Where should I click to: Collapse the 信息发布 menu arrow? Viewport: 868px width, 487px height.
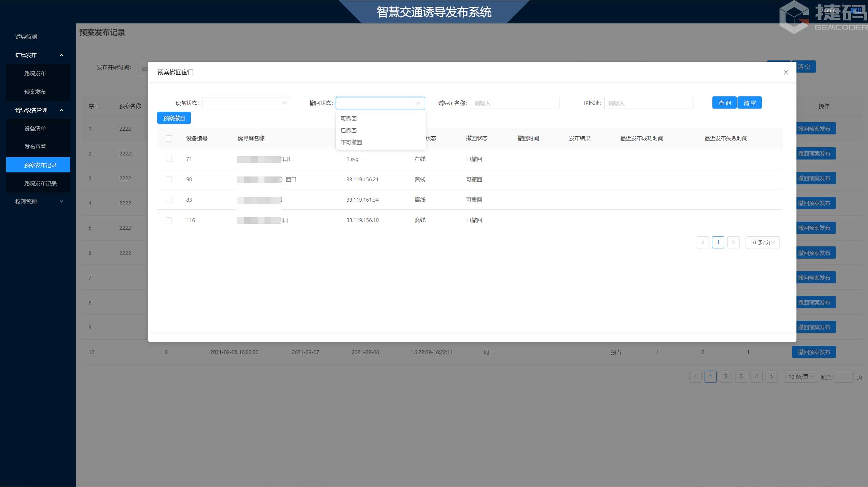(61, 55)
